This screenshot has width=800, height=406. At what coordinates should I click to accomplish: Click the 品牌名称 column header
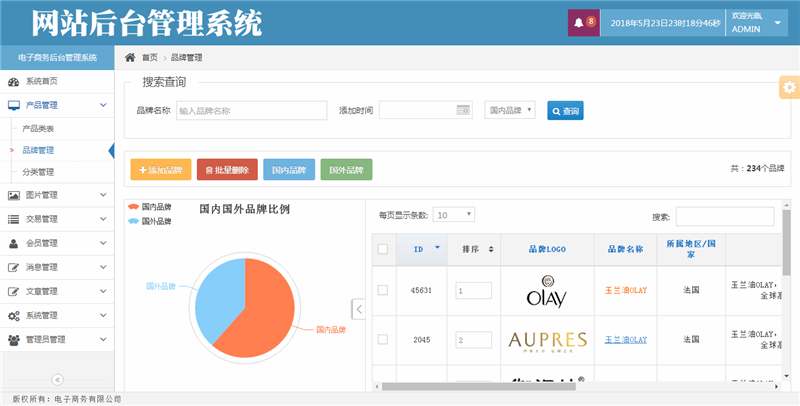[626, 249]
